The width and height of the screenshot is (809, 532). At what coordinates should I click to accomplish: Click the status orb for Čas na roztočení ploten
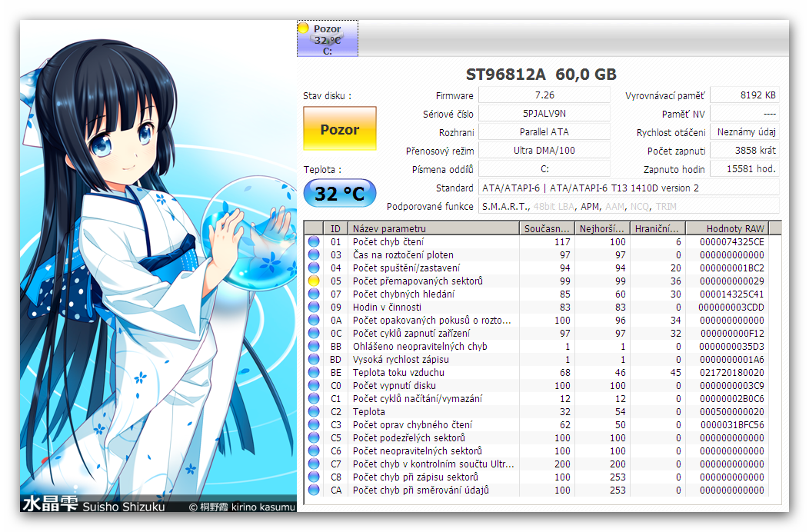314,254
